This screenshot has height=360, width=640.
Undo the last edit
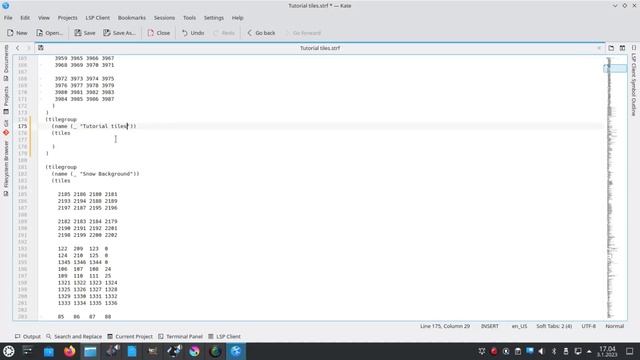point(193,33)
